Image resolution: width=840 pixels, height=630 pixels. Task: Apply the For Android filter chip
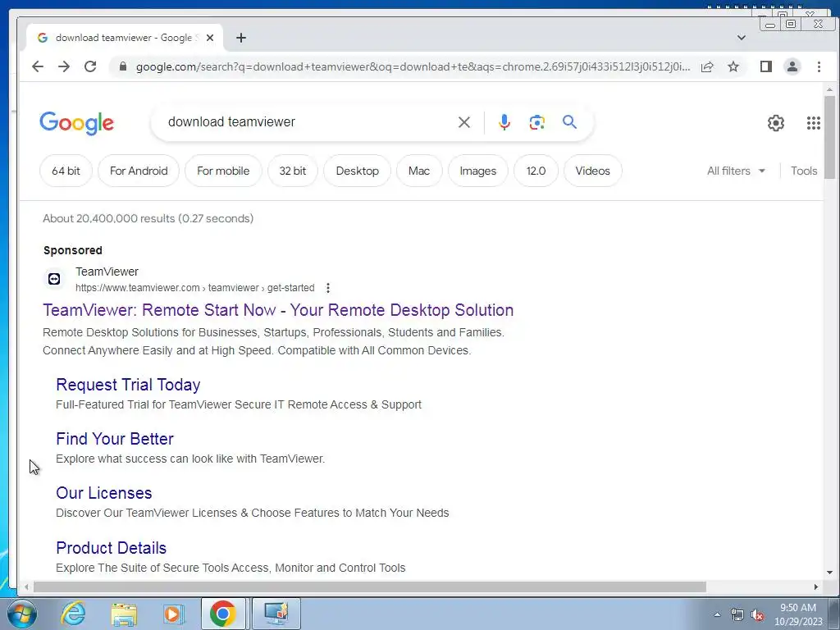pyautogui.click(x=139, y=171)
